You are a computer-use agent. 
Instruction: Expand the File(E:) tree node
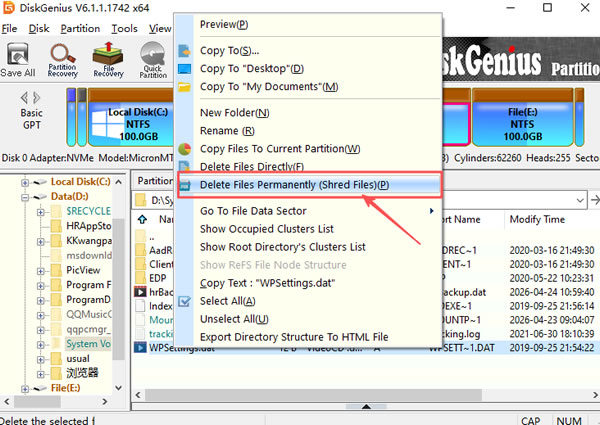(26, 387)
